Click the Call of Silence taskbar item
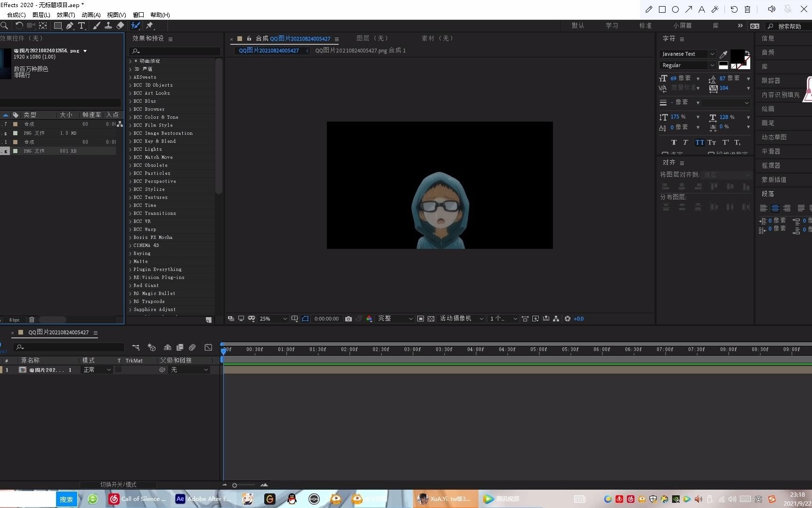812x508 pixels. coord(138,499)
